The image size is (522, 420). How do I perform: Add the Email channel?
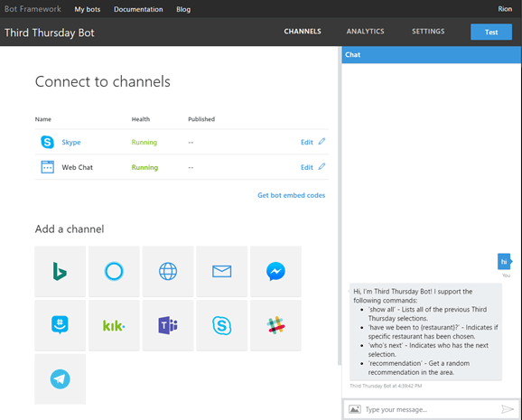pyautogui.click(x=222, y=272)
